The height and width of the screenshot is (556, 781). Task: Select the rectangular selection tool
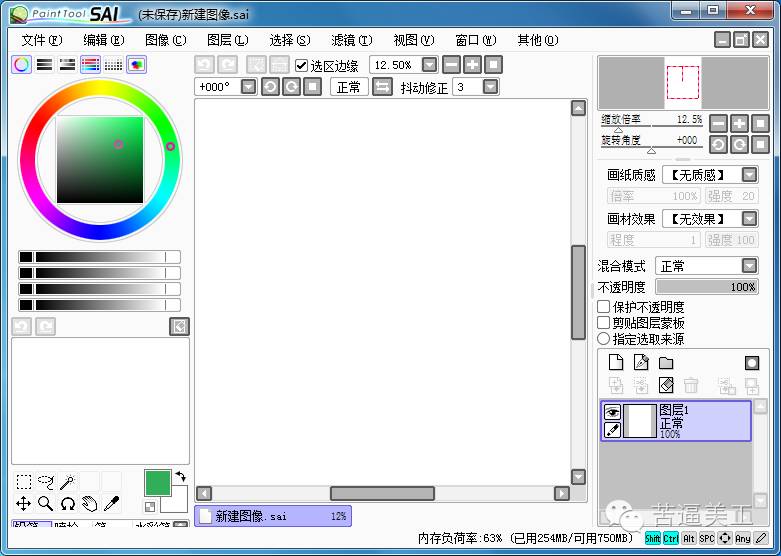click(24, 482)
